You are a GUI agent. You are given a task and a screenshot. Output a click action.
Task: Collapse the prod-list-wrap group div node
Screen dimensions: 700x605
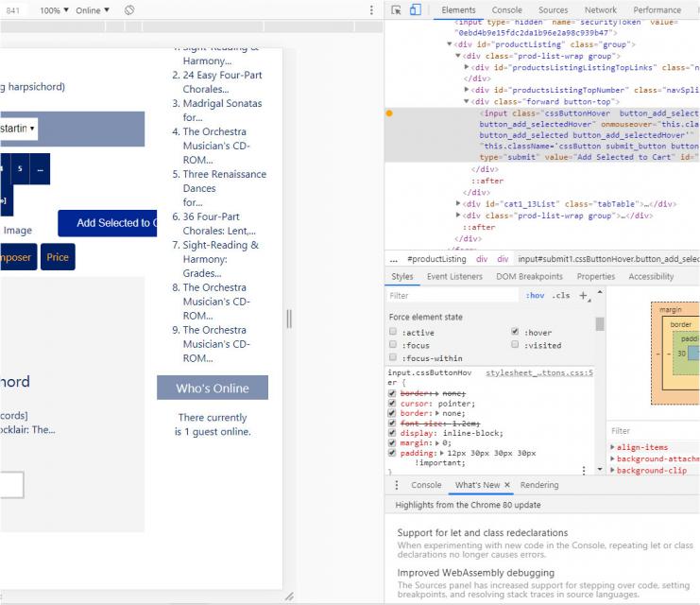coord(457,56)
